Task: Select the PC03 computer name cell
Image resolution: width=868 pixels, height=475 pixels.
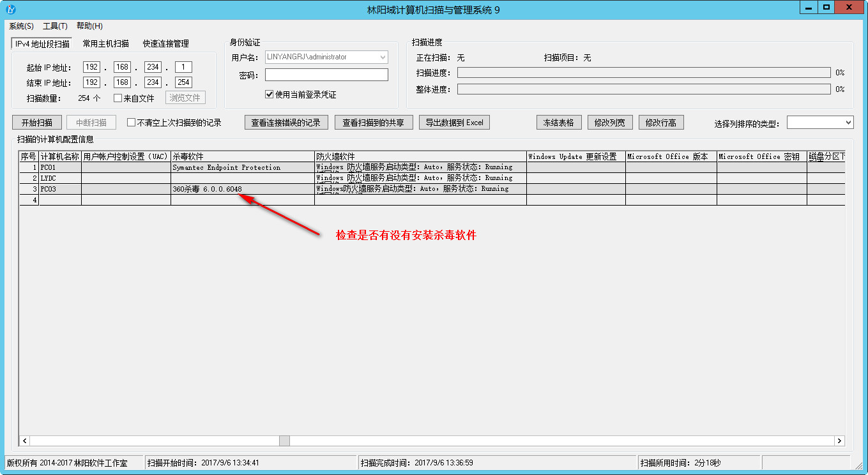Action: tap(60, 189)
